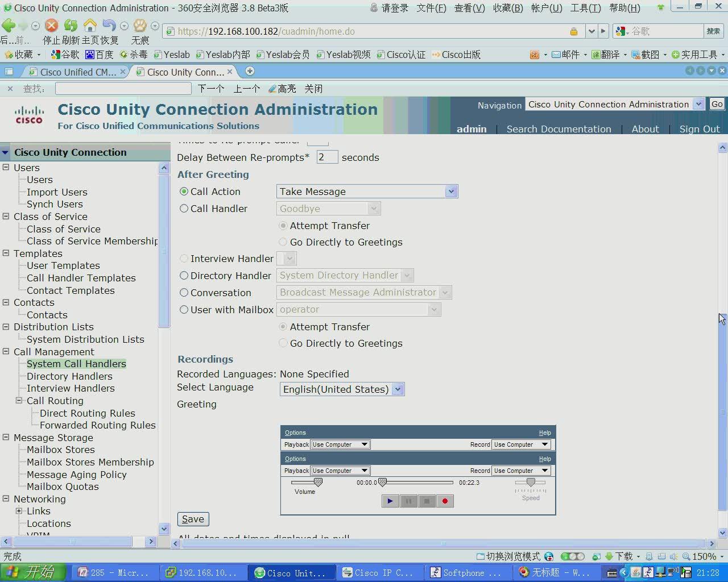Close the find bar with X icon

click(9, 89)
